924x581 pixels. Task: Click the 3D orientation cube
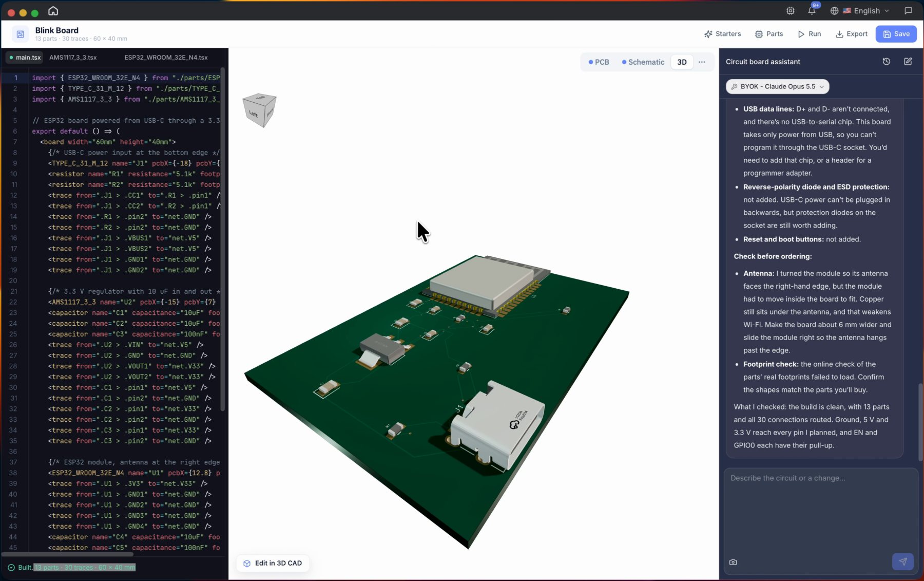click(x=259, y=110)
